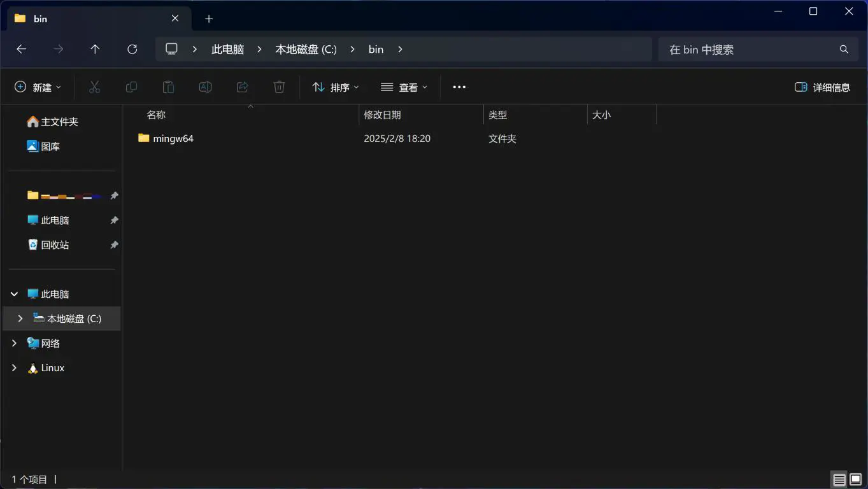Click the Rename icon in toolbar

pyautogui.click(x=205, y=87)
